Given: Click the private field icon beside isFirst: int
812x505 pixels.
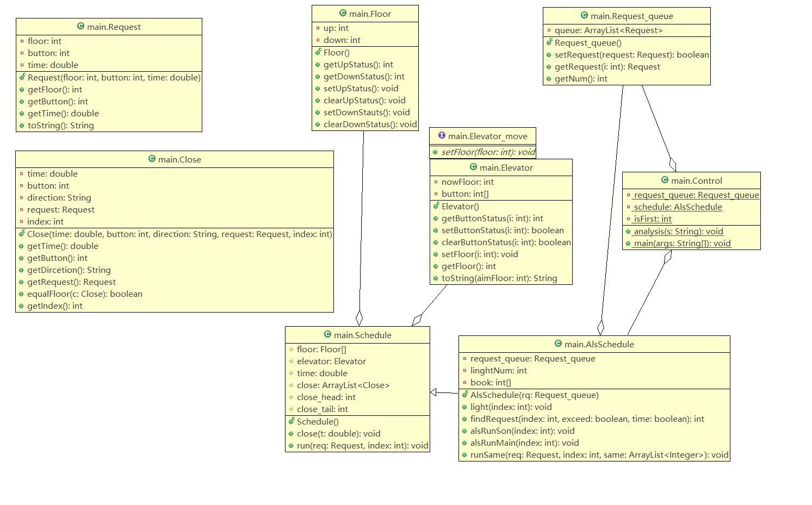Looking at the screenshot, I should tap(628, 219).
